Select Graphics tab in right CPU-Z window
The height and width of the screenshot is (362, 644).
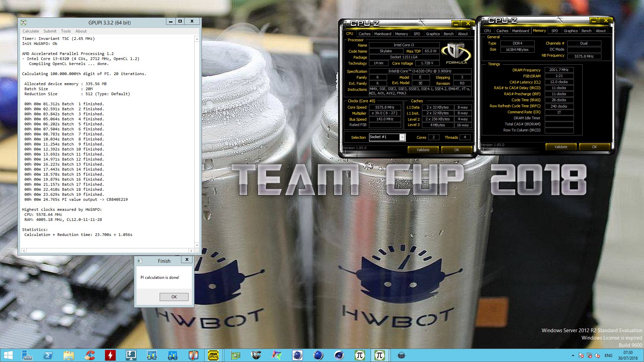click(x=571, y=31)
